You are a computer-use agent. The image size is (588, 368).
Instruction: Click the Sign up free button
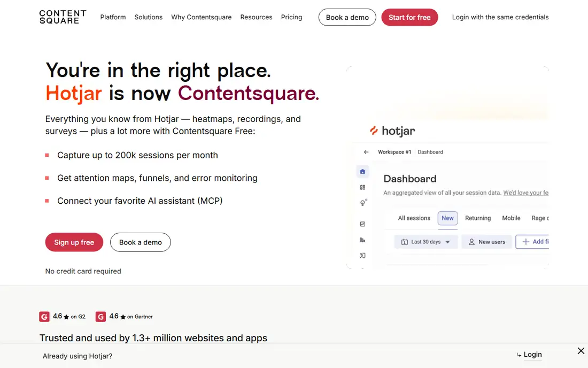[x=74, y=242]
